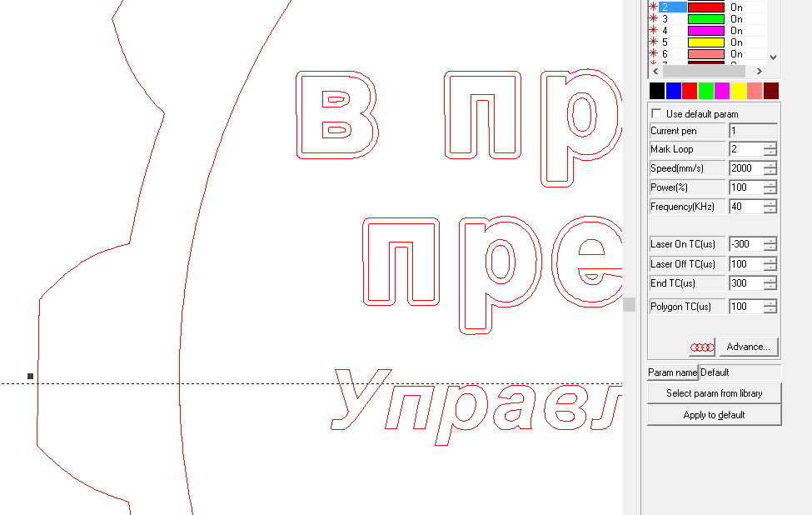Click the red star icon for pen 3
Image resolution: width=812 pixels, height=515 pixels.
(x=653, y=18)
